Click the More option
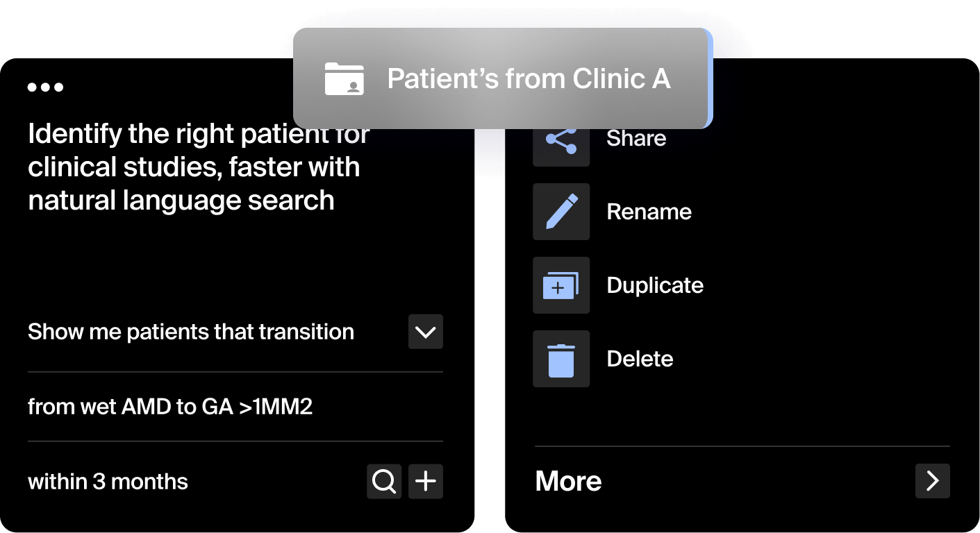Viewport: 980px width, 533px height. tap(568, 481)
